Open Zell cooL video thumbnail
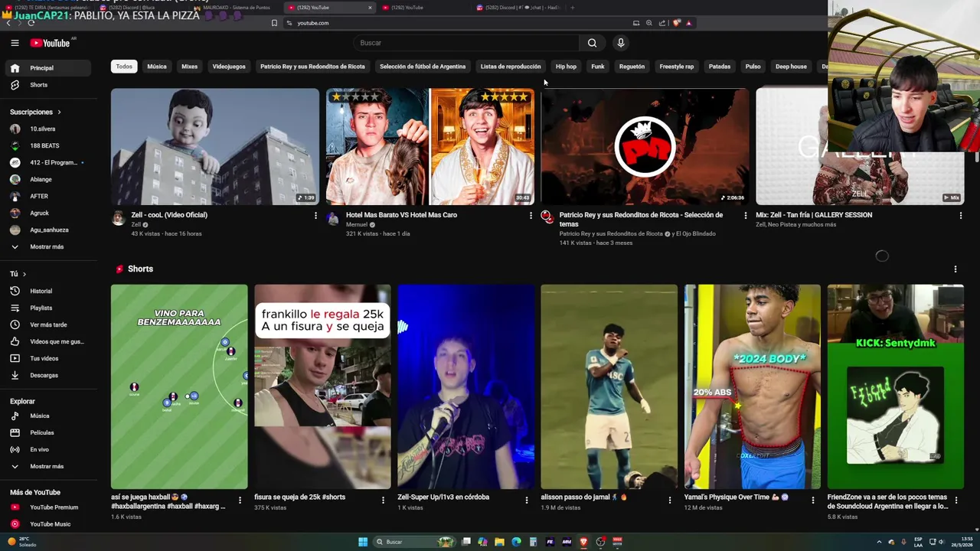 pyautogui.click(x=215, y=146)
